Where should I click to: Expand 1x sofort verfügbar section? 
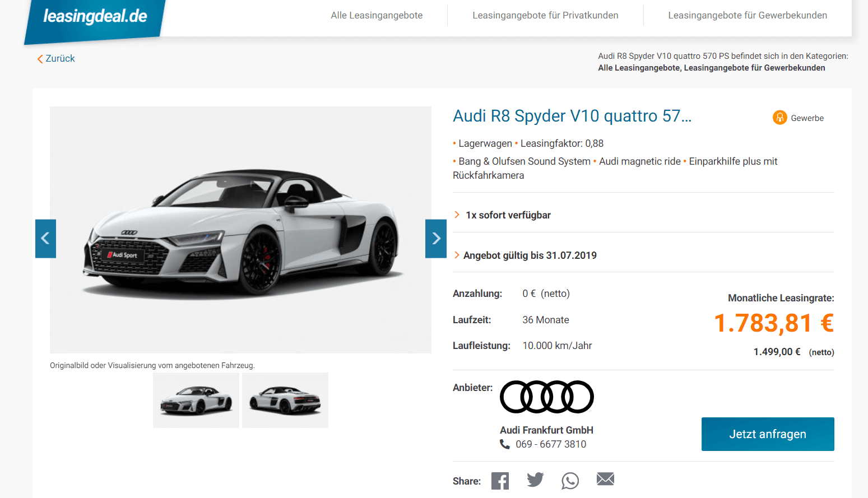coord(502,215)
